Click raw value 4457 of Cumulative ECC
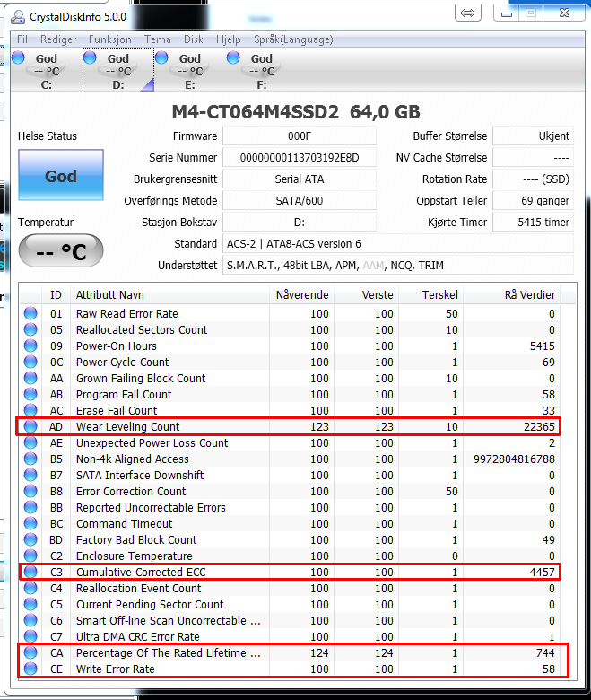Viewport: 591px width, 700px height. 542,572
